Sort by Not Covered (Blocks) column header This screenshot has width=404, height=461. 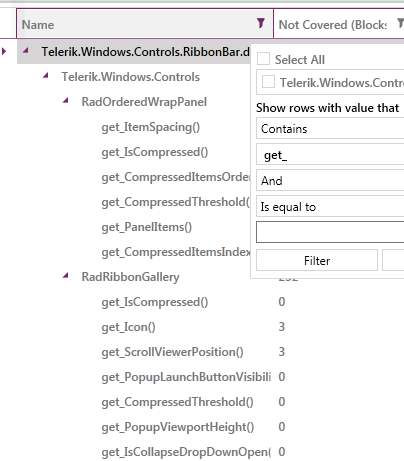pyautogui.click(x=333, y=25)
